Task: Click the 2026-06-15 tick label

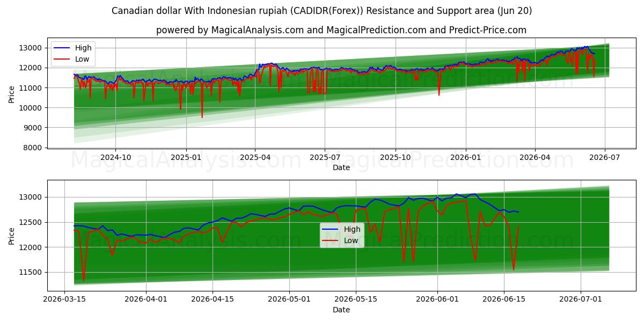Action: click(x=503, y=299)
